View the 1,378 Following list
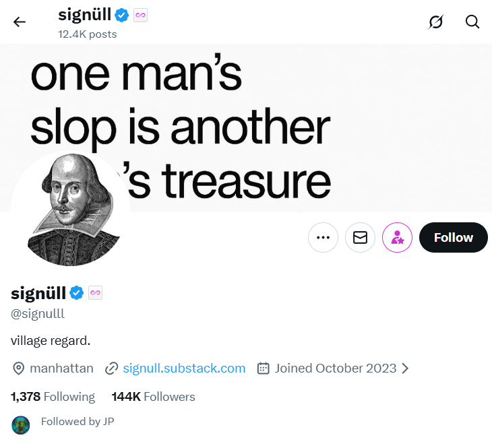This screenshot has height=448, width=492. tap(53, 397)
